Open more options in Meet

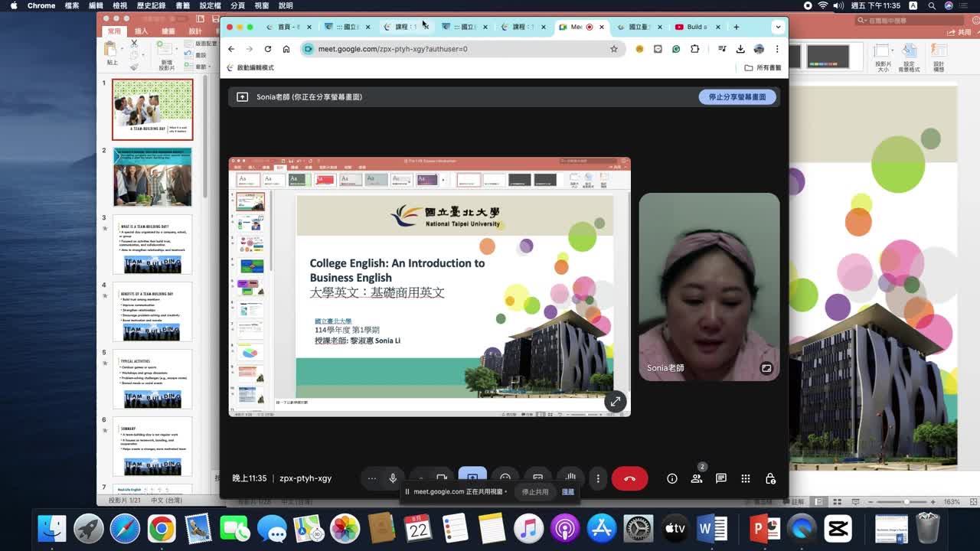(598, 478)
